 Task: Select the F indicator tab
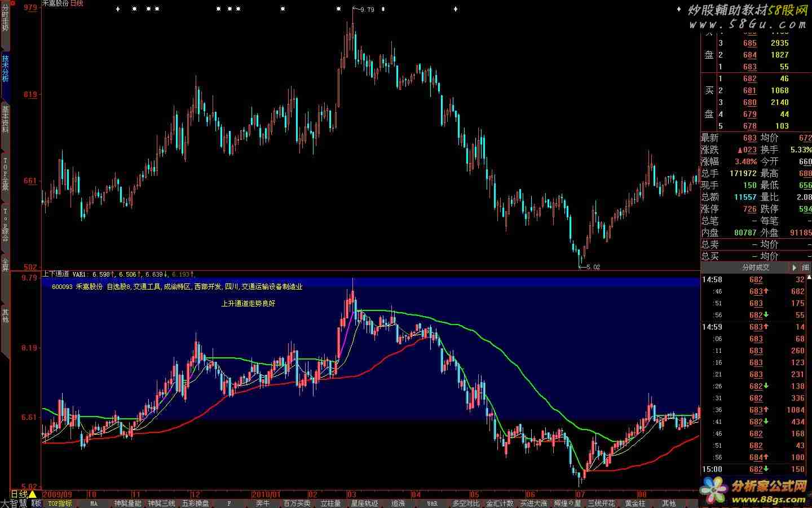pos(229,503)
